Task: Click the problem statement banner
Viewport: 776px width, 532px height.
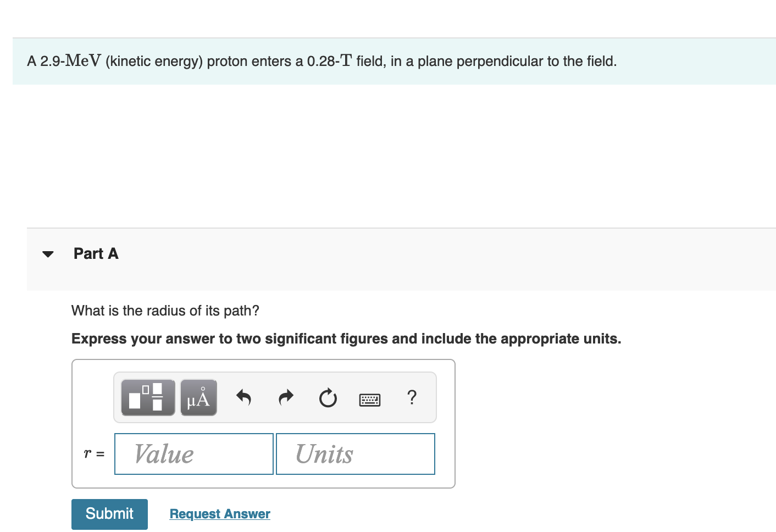Action: [x=322, y=60]
